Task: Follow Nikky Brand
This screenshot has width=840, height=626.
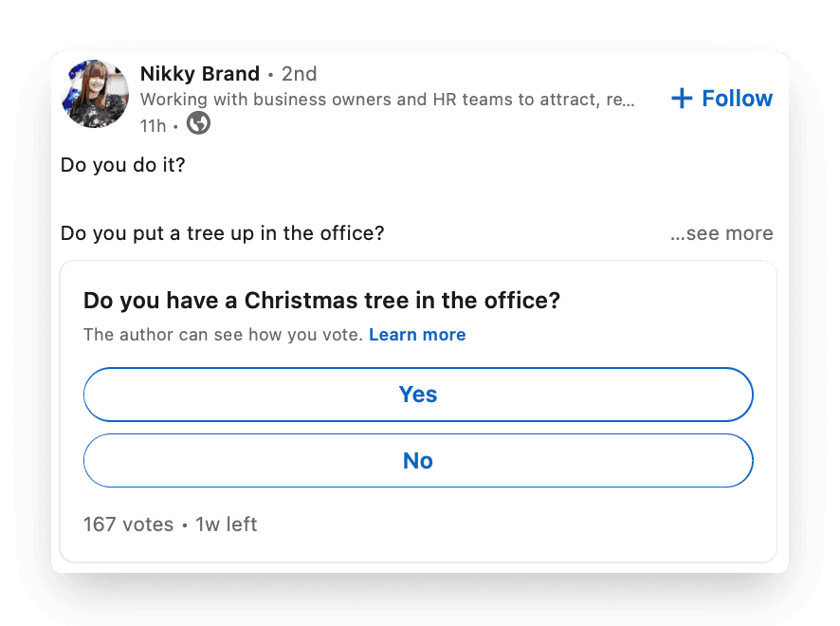Action: (737, 99)
